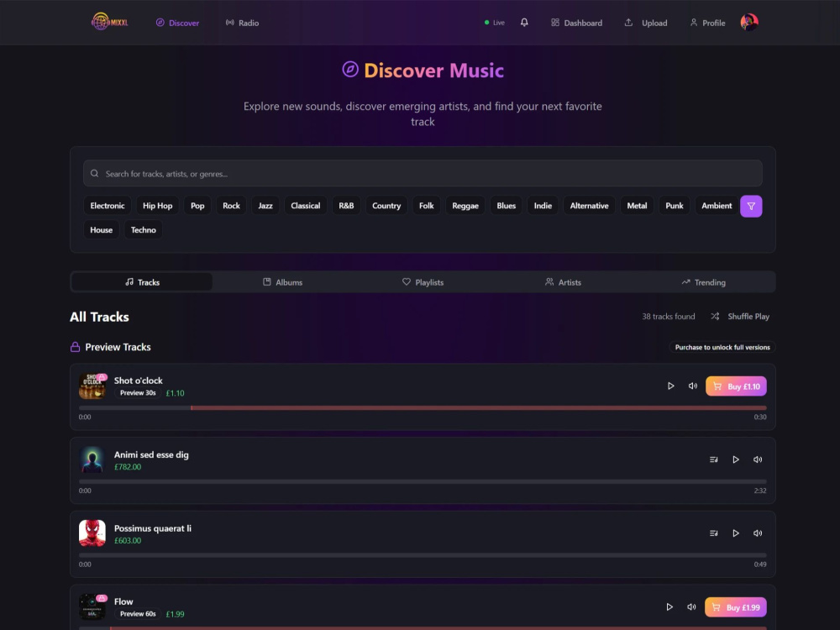Filter by Rock genre

(x=232, y=206)
